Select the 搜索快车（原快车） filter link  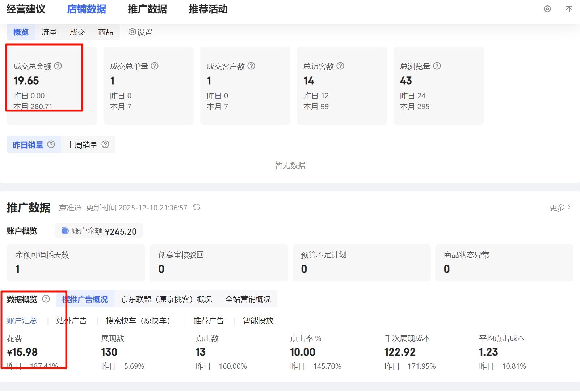coord(138,321)
